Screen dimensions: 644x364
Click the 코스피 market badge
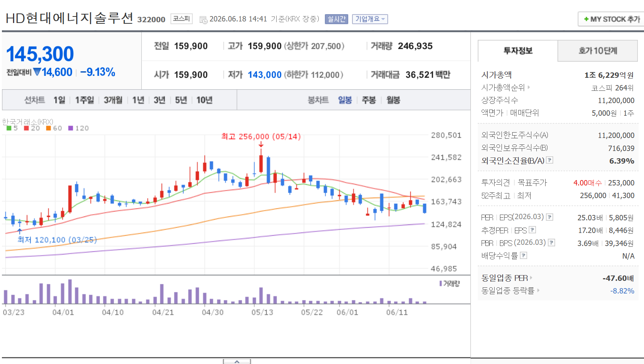(x=181, y=18)
